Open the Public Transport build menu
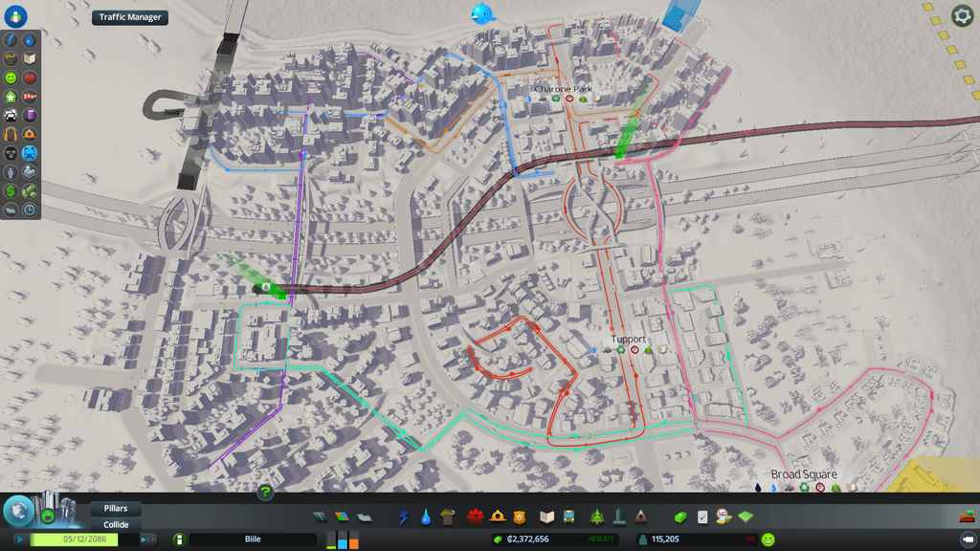 pyautogui.click(x=568, y=517)
